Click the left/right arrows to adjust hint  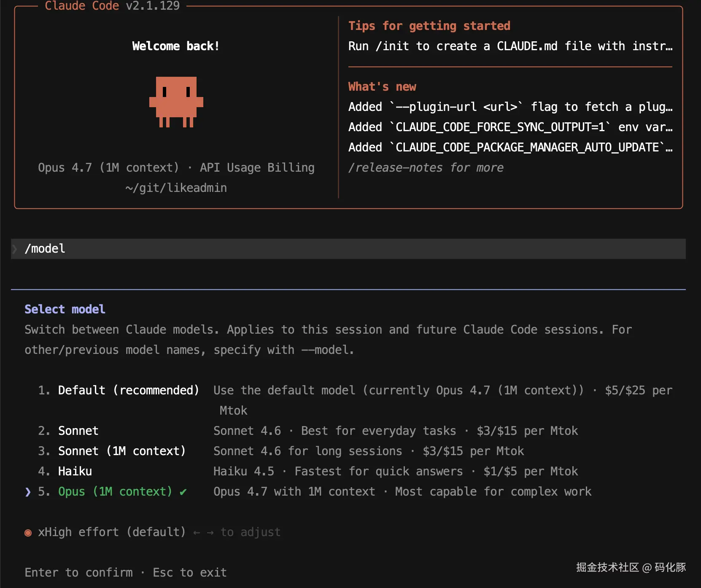pos(237,532)
